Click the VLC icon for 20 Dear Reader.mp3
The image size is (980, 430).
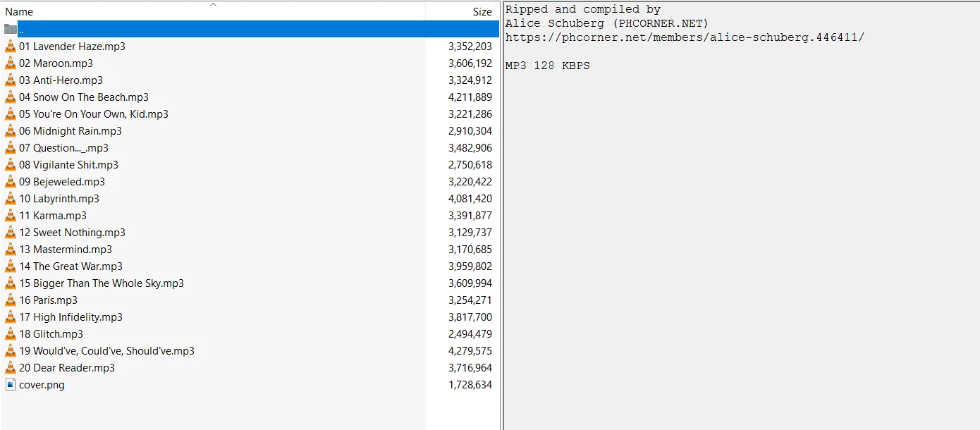[x=11, y=368]
